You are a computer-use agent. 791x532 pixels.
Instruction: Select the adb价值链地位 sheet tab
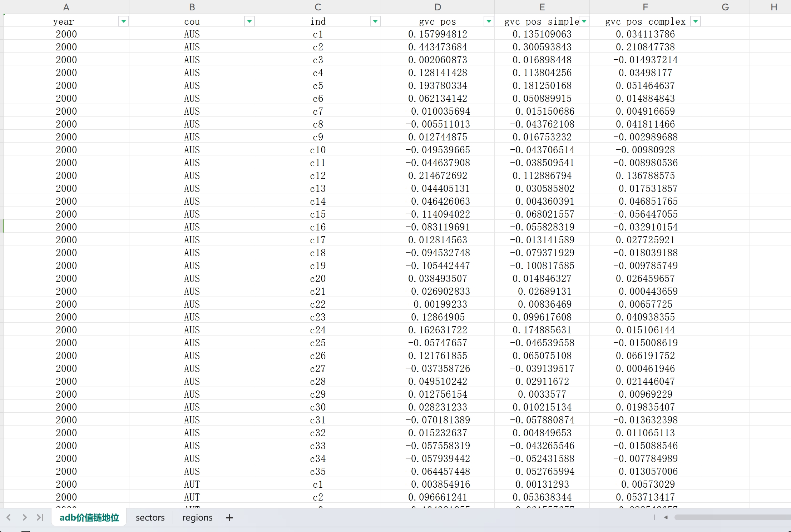click(x=89, y=517)
